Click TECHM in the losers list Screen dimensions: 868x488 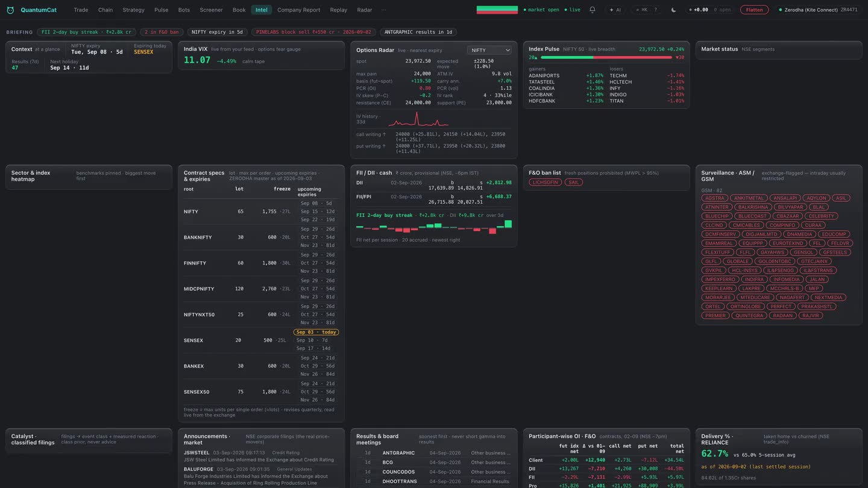[x=618, y=76]
